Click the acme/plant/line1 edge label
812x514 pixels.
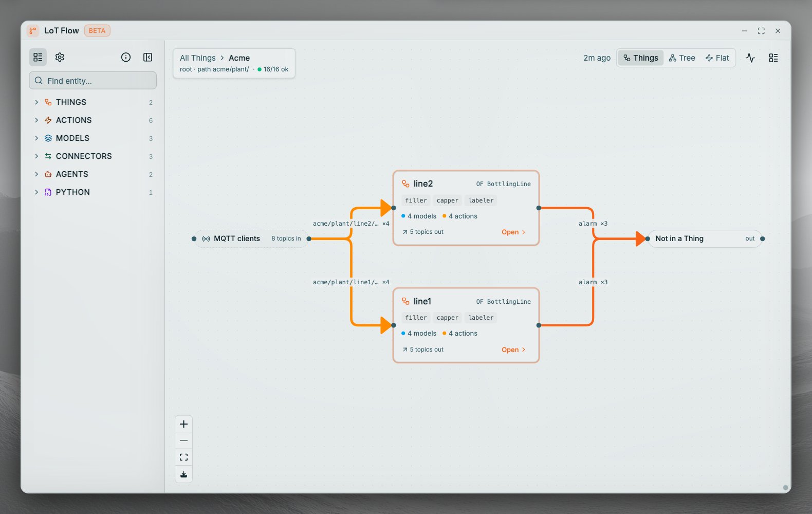click(x=351, y=282)
